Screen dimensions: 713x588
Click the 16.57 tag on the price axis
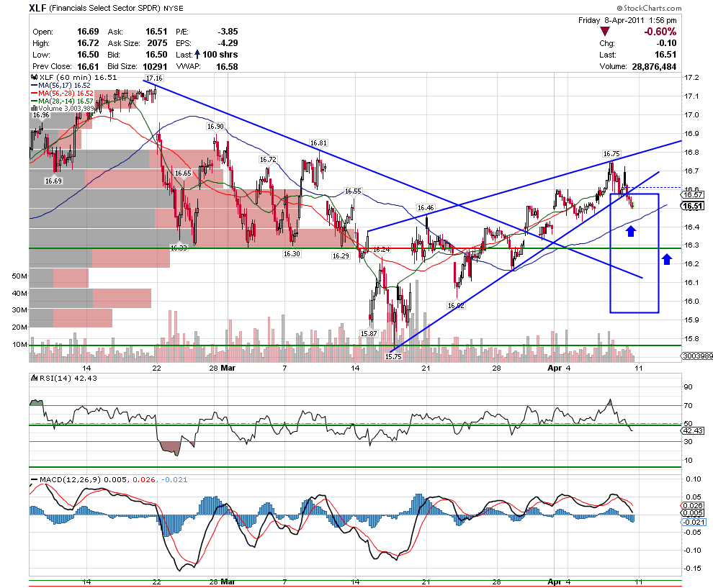click(693, 194)
